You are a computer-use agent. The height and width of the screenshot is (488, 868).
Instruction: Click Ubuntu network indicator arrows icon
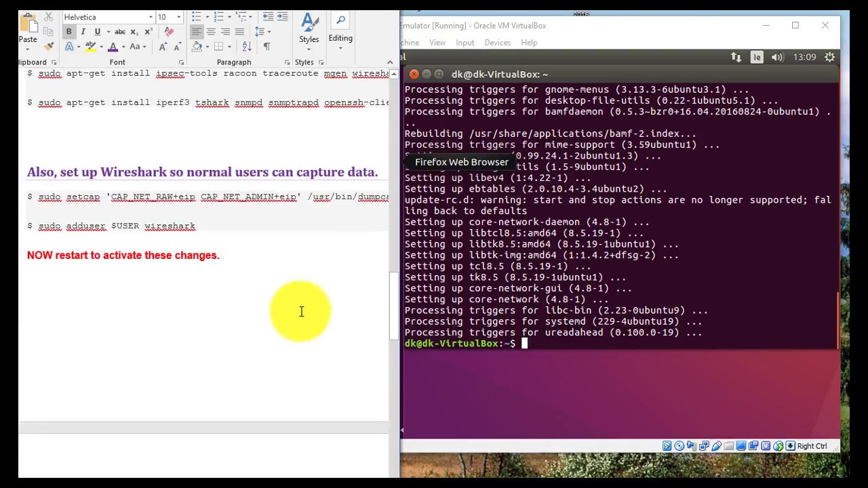pyautogui.click(x=736, y=58)
